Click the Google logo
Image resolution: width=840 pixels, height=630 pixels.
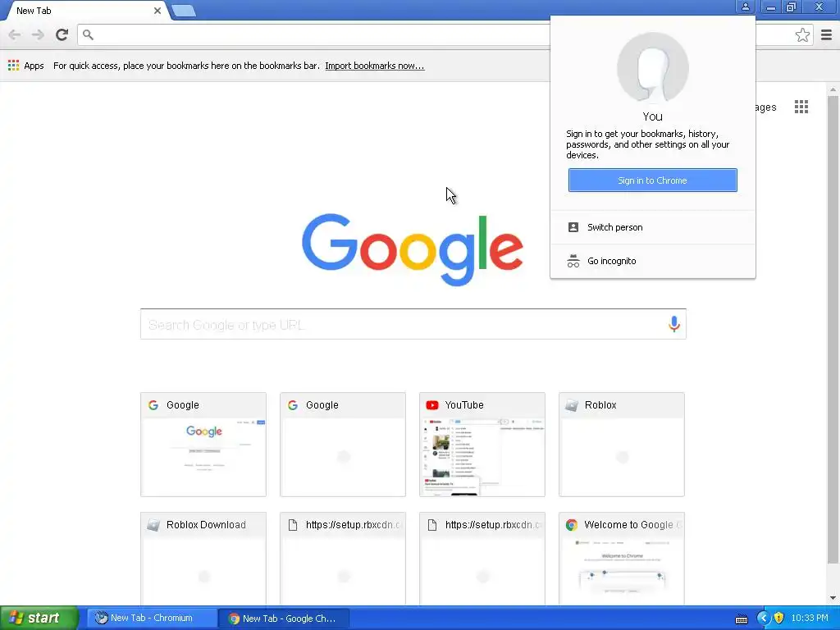pyautogui.click(x=413, y=249)
